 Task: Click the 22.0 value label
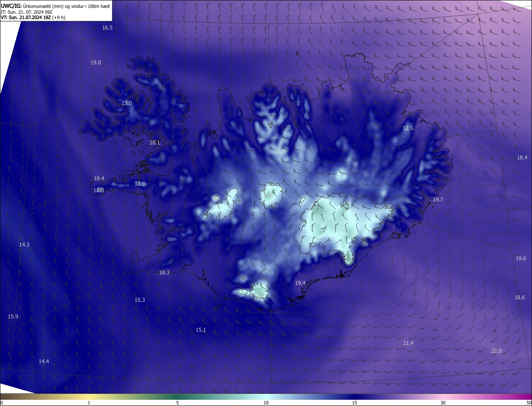click(496, 351)
